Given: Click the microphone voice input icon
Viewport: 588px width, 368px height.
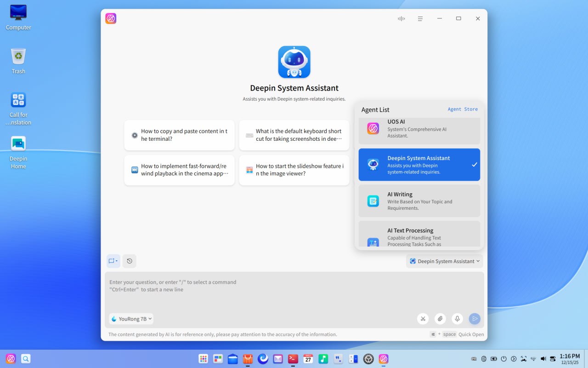Looking at the screenshot, I should (457, 319).
